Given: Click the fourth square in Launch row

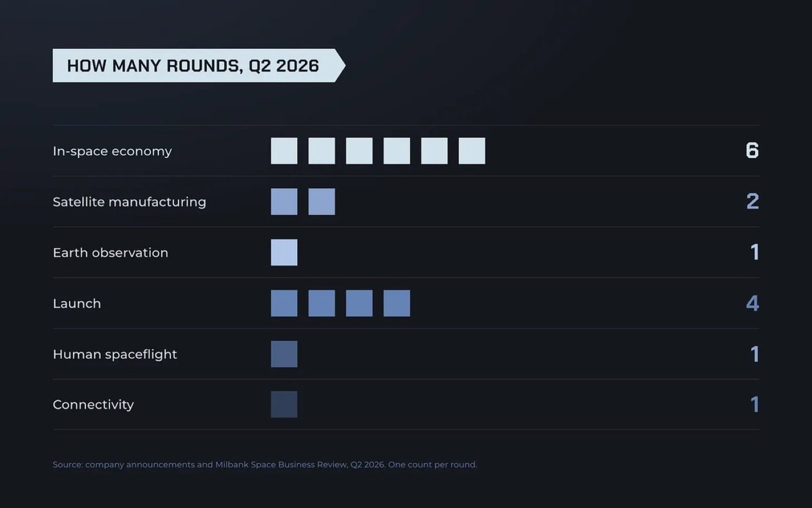Looking at the screenshot, I should [x=397, y=303].
